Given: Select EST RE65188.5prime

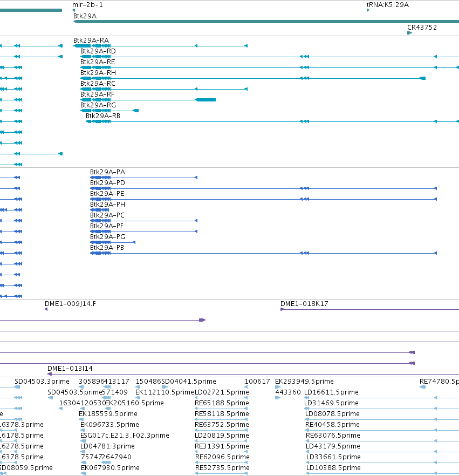Looking at the screenshot, I should pyautogui.click(x=222, y=403).
